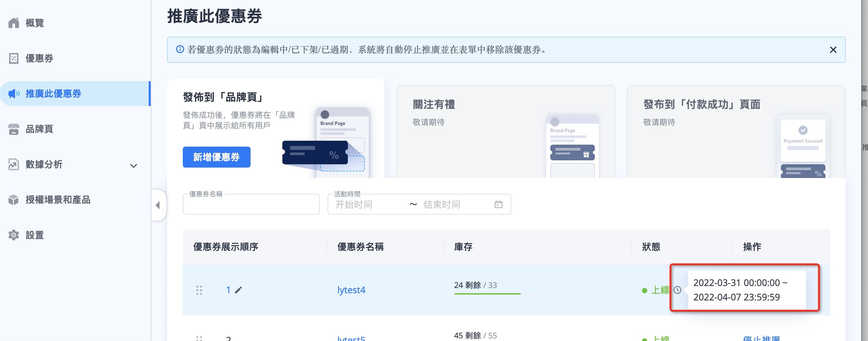Click the Payment Succeed illustration
The image size is (868, 341).
(803, 146)
